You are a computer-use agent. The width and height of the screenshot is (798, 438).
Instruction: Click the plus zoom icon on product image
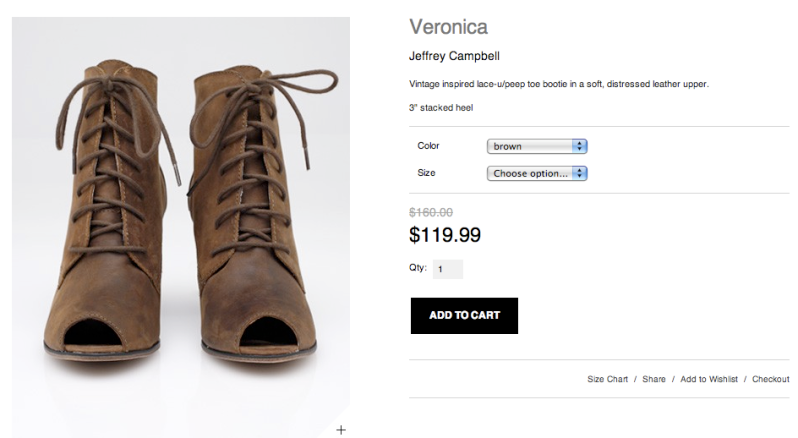[341, 429]
